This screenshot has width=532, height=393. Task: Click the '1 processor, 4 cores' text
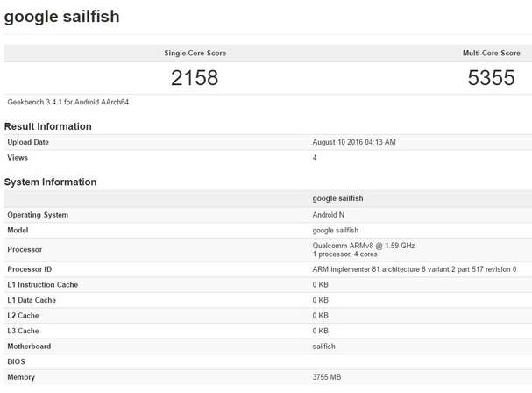(344, 254)
